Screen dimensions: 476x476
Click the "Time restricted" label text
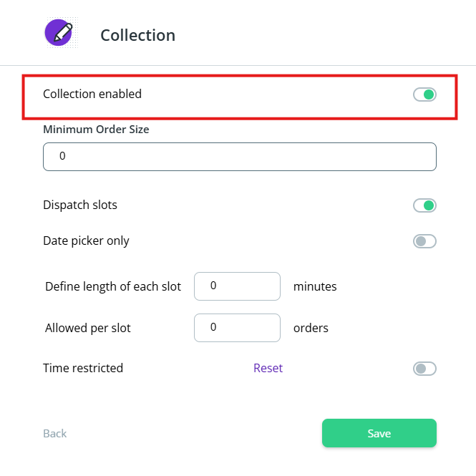pos(83,368)
